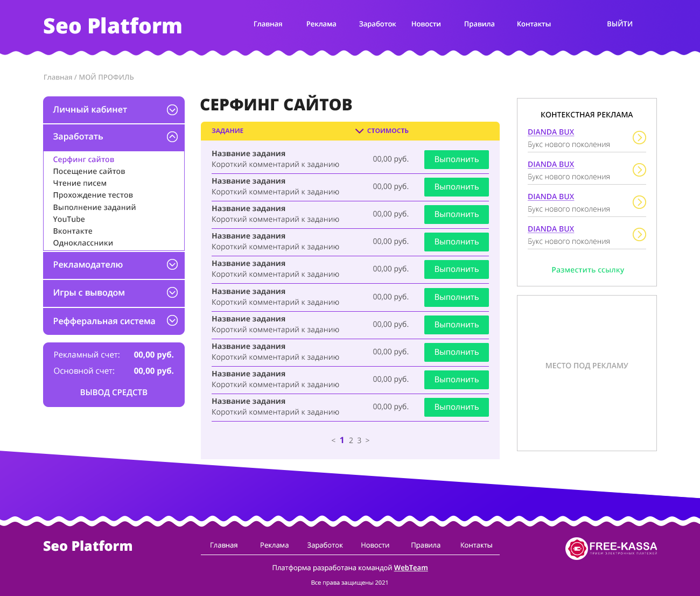Screen dimensions: 700x596
Task: Open Реклама in the top navigation
Action: tap(321, 24)
